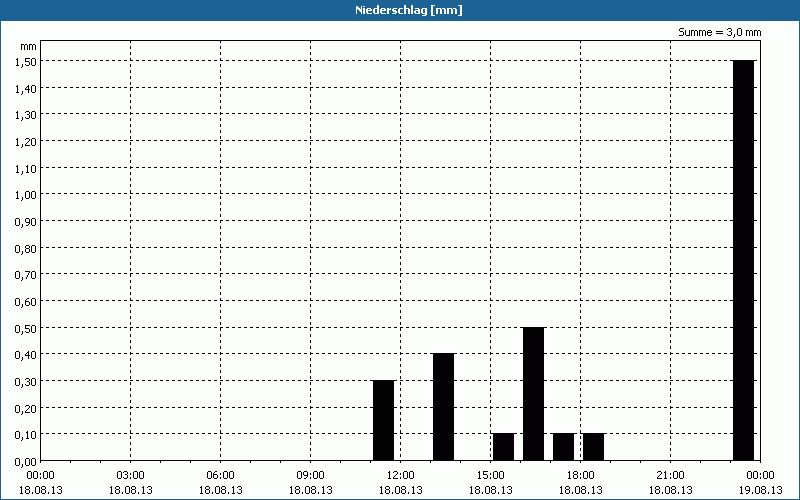Click the mm unit label above the axis
Viewport: 800px width, 500px height.
28,46
